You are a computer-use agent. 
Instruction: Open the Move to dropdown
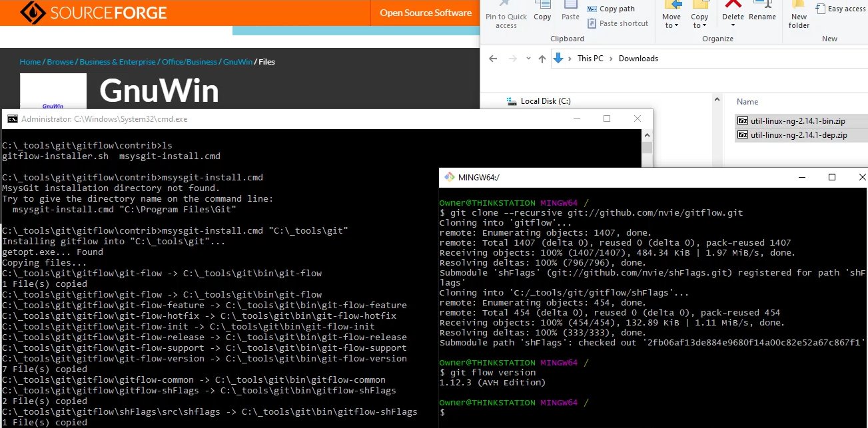pos(671,20)
